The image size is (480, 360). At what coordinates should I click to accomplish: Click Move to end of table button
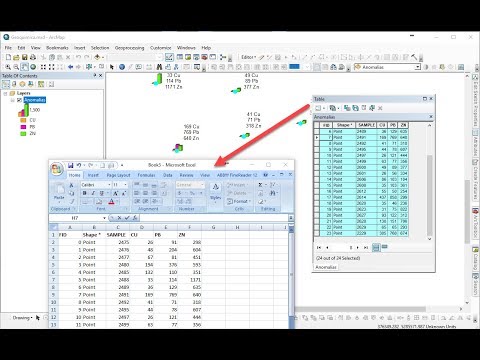366,248
